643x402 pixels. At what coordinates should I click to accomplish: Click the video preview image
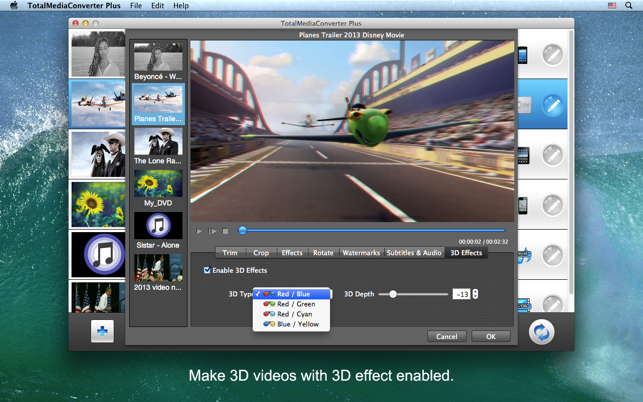[x=352, y=131]
